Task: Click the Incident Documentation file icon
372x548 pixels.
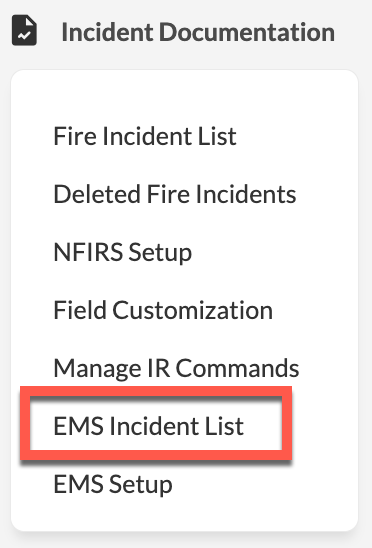Action: click(24, 30)
